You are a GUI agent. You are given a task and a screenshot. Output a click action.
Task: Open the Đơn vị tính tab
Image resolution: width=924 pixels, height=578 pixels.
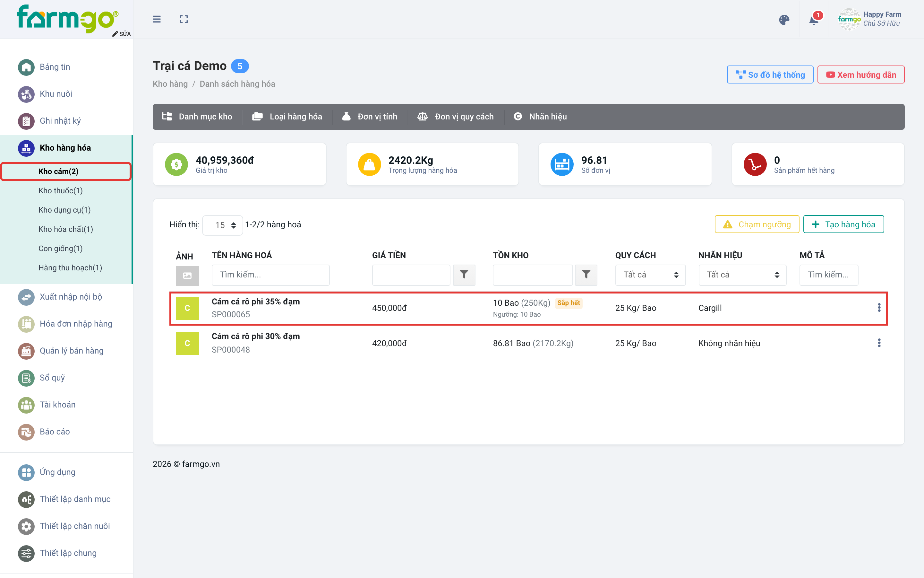tap(370, 117)
